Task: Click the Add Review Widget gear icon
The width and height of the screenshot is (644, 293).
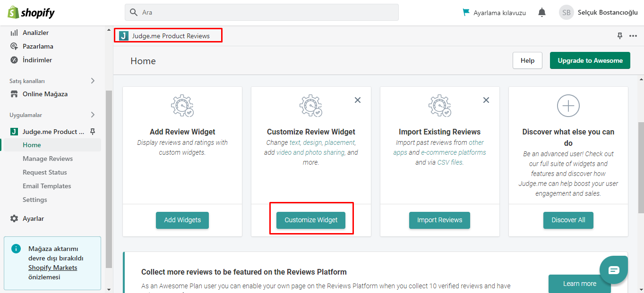Action: (182, 106)
